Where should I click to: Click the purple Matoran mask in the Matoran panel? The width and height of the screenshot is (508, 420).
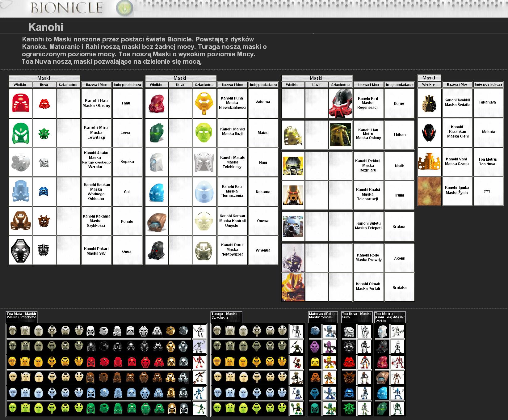tap(315, 346)
